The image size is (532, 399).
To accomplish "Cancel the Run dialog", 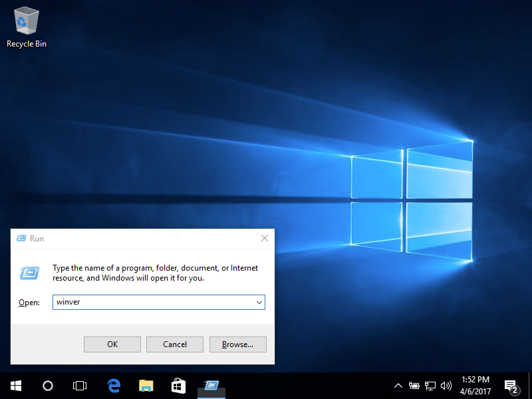I will click(x=174, y=344).
